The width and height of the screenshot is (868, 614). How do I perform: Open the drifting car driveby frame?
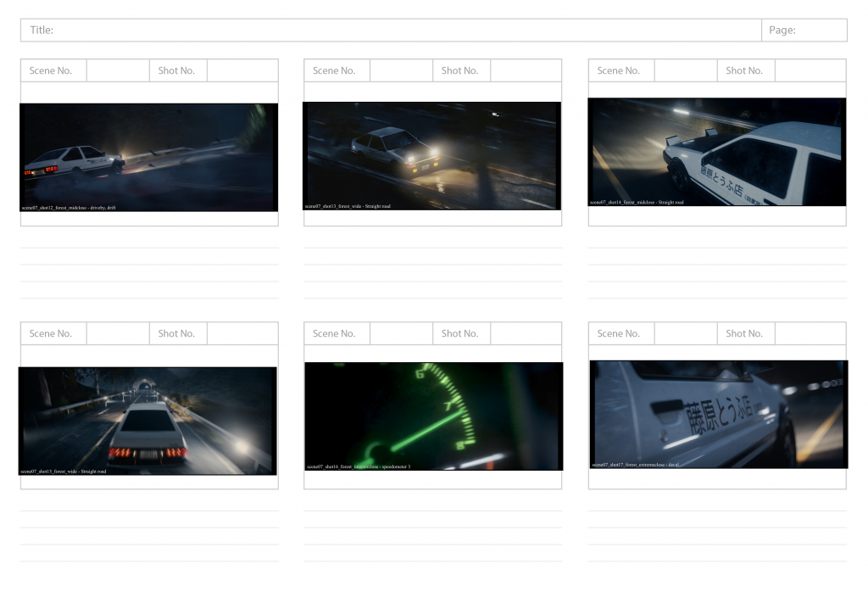pyautogui.click(x=149, y=157)
